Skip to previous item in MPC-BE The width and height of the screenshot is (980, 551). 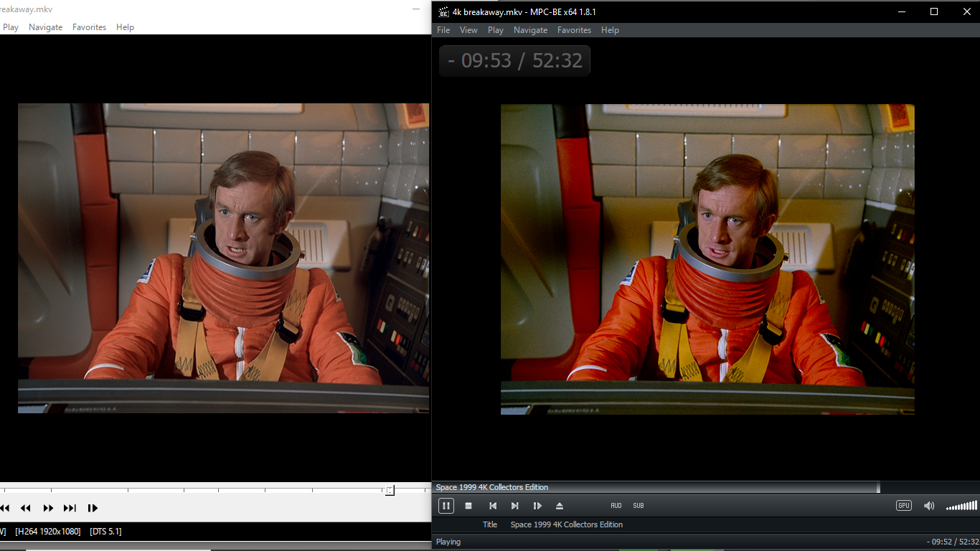tap(493, 506)
